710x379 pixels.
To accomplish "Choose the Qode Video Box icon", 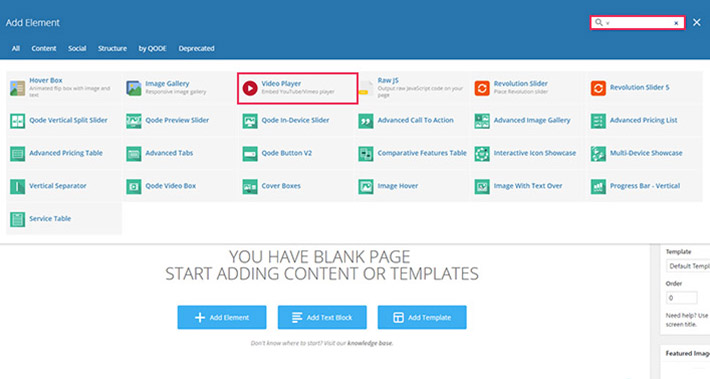I will click(x=134, y=186).
